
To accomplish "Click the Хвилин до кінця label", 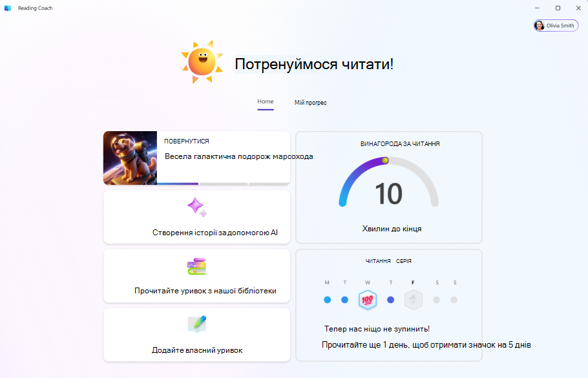I will pyautogui.click(x=392, y=229).
